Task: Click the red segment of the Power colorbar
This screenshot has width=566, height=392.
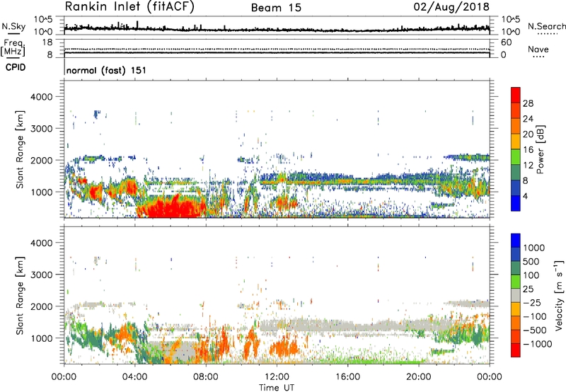Action: point(516,95)
